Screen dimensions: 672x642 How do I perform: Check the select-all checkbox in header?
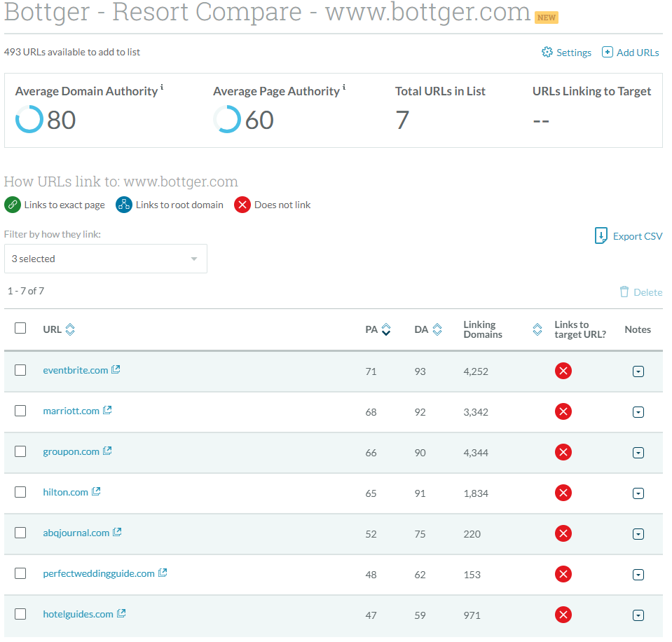tap(20, 328)
